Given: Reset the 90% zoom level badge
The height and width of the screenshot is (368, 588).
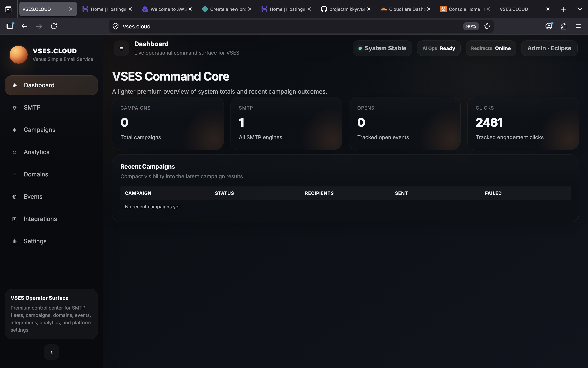Looking at the screenshot, I should point(471,26).
